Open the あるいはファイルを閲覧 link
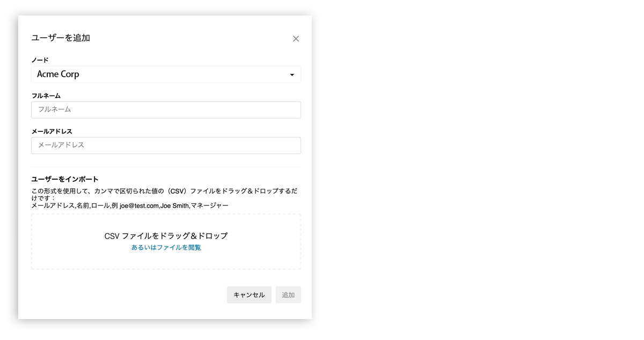This screenshot has height=340, width=644. click(x=166, y=248)
